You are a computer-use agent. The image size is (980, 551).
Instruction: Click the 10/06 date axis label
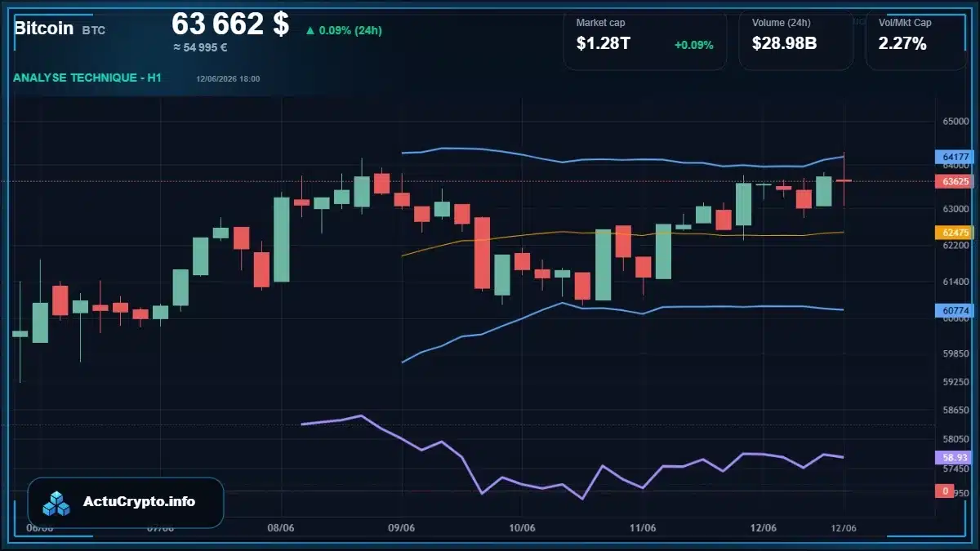(x=522, y=528)
